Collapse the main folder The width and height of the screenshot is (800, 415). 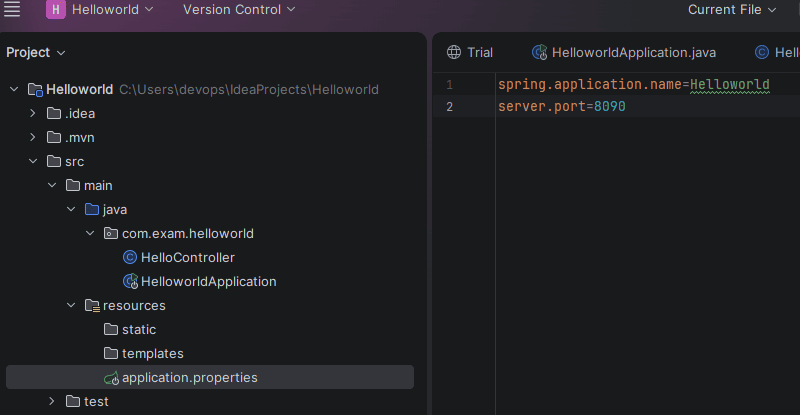tap(52, 185)
